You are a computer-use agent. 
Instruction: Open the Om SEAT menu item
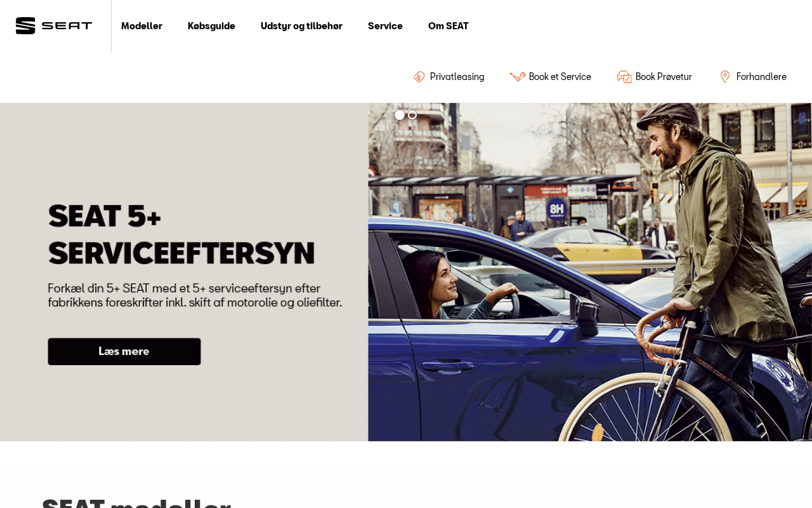click(449, 26)
